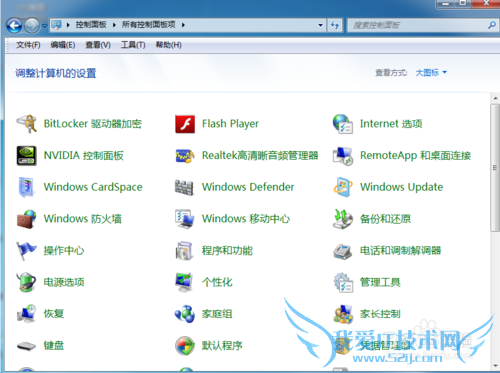Open the 个性化 monitor icon
This screenshot has height=373, width=500.
[x=184, y=282]
